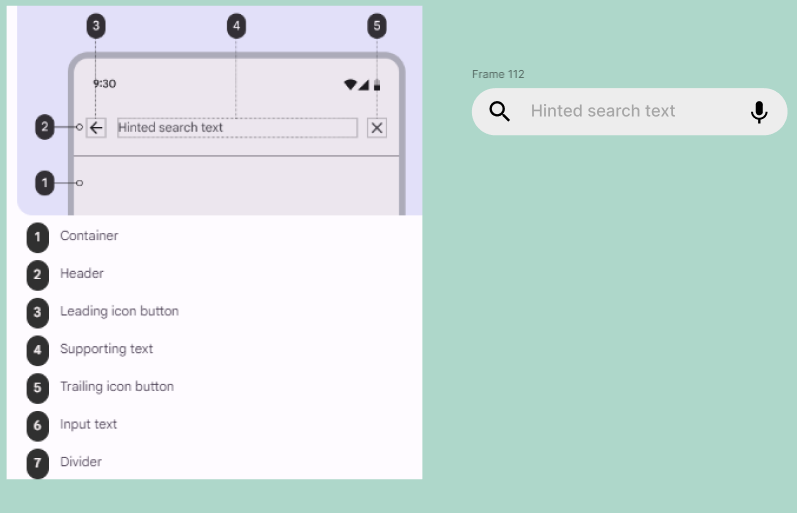Click the 'Container' legend label

click(89, 236)
